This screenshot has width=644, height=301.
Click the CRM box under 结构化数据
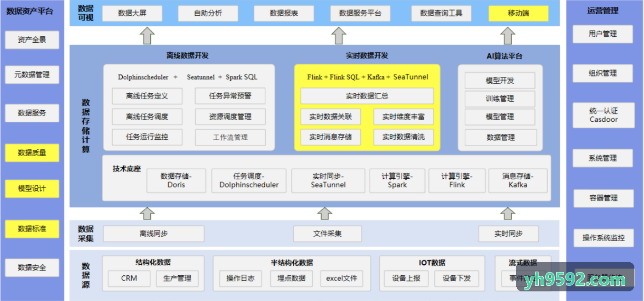coord(129,278)
